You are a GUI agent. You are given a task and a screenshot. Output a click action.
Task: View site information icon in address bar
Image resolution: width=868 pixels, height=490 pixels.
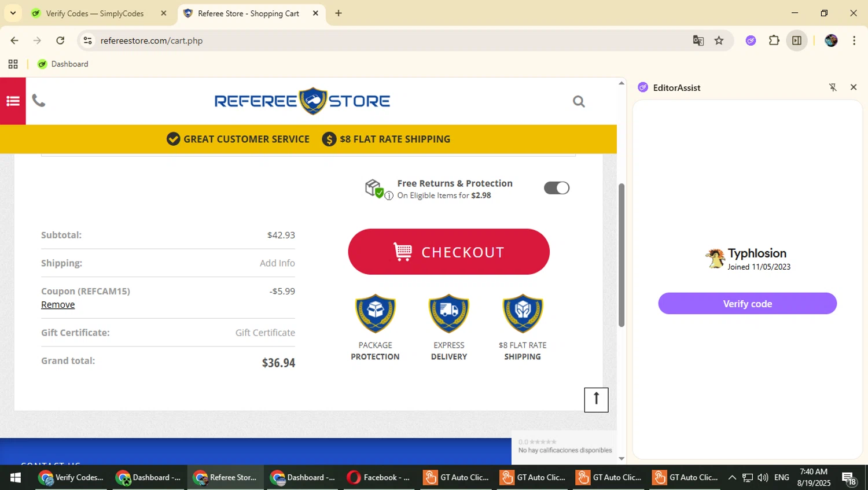[x=87, y=40]
